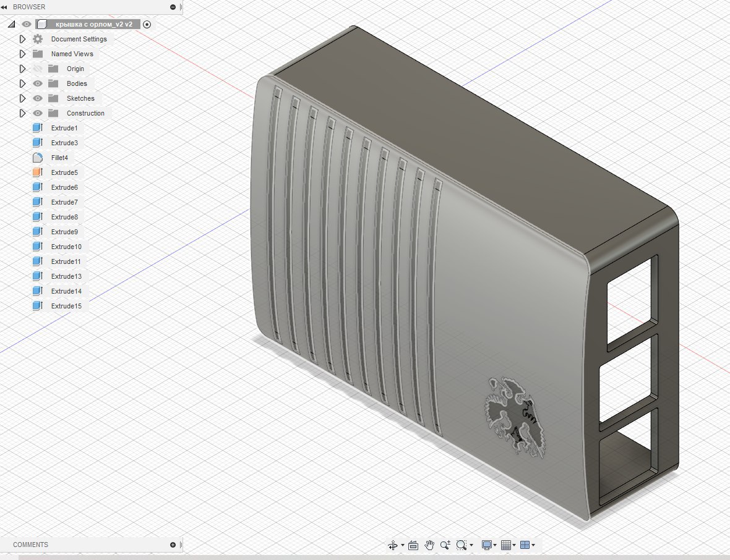This screenshot has height=560, width=730.
Task: Click the Document Settings gear icon
Action: [x=38, y=39]
